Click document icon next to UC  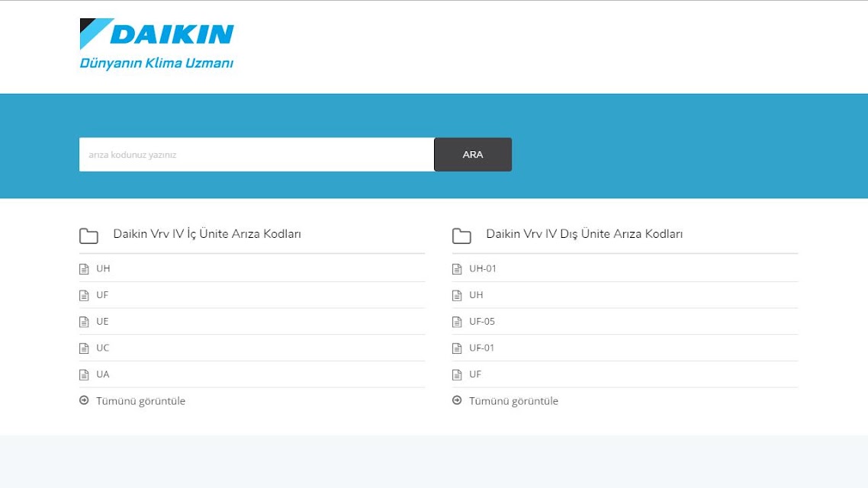pyautogui.click(x=84, y=348)
